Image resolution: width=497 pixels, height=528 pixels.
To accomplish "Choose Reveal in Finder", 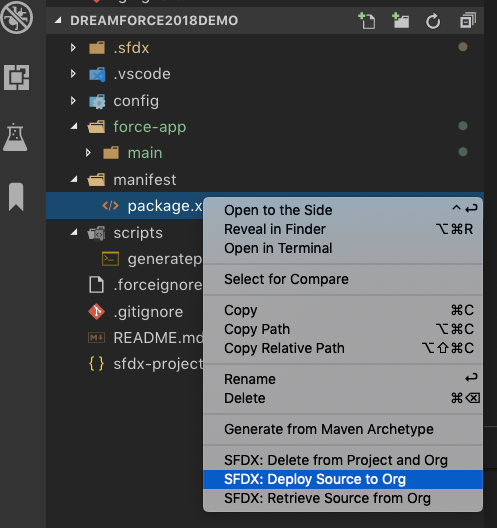I will (x=343, y=229).
